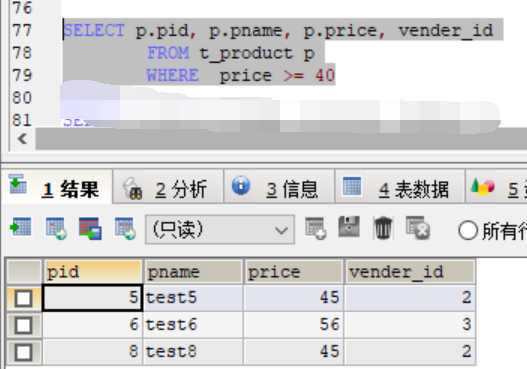Select the price cell in the test5 row

(293, 298)
